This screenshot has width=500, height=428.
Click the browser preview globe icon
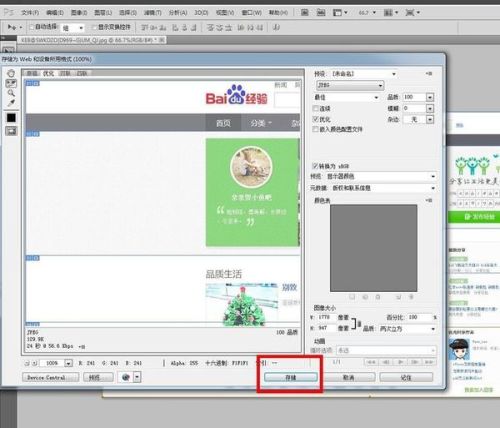pyautogui.click(x=126, y=377)
